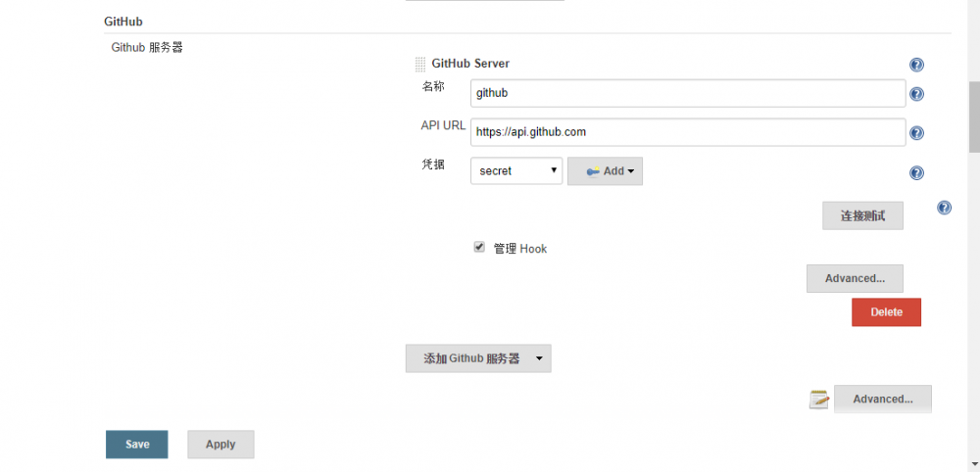980x472 pixels.
Task: Apply the configuration changes
Action: coord(220,445)
